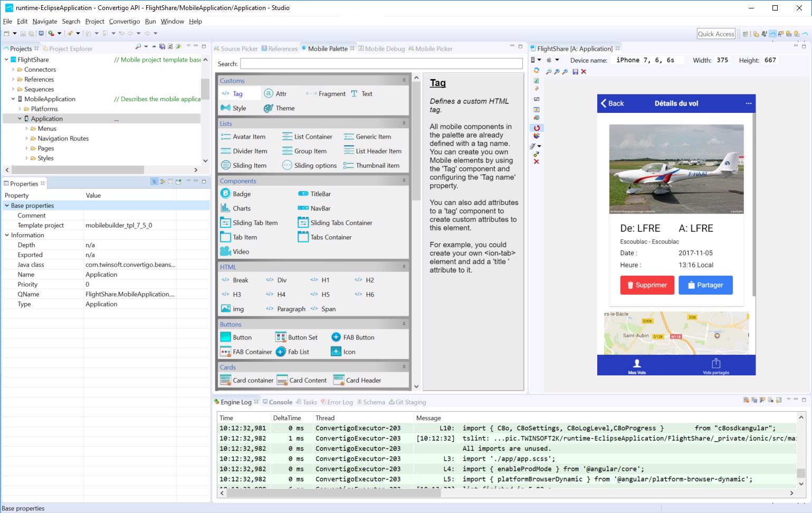
Task: Select the Paragraph HTML component
Action: point(285,309)
